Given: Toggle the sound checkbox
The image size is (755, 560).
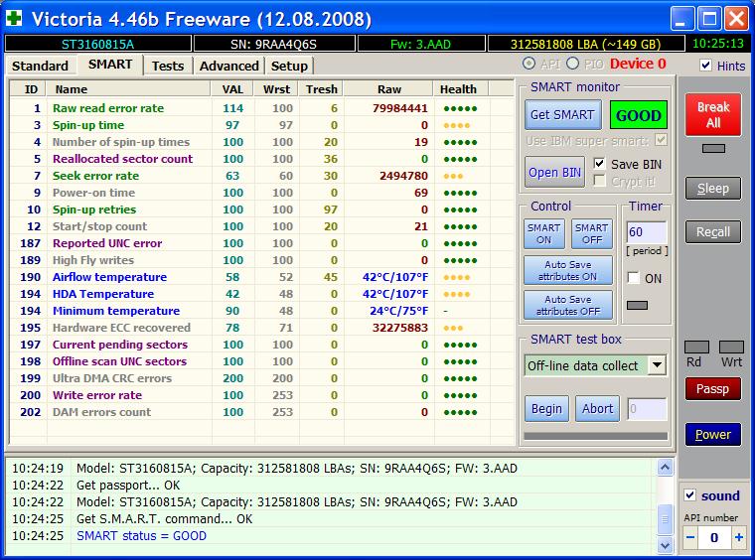Looking at the screenshot, I should [689, 495].
